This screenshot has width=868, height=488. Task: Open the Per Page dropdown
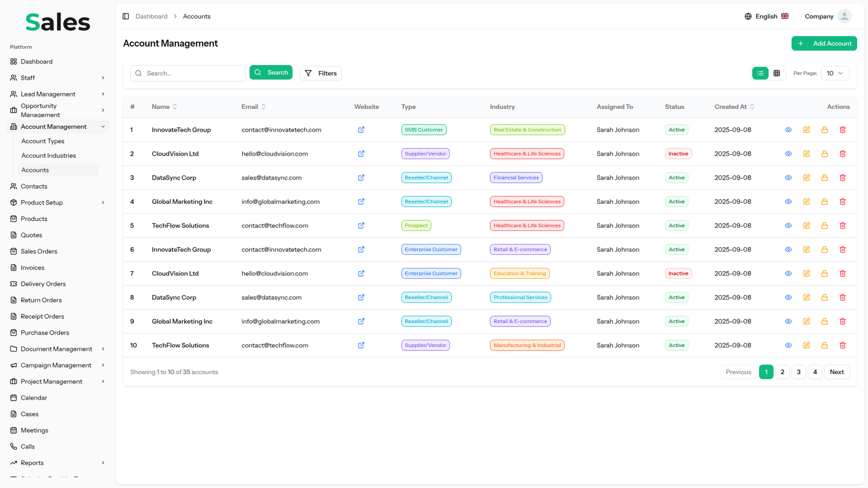pyautogui.click(x=834, y=73)
